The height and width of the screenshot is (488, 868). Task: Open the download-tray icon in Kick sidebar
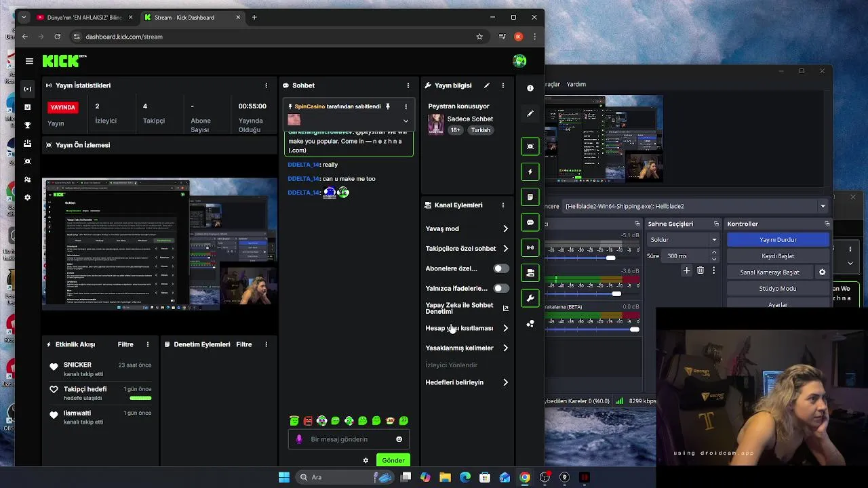pos(28,144)
